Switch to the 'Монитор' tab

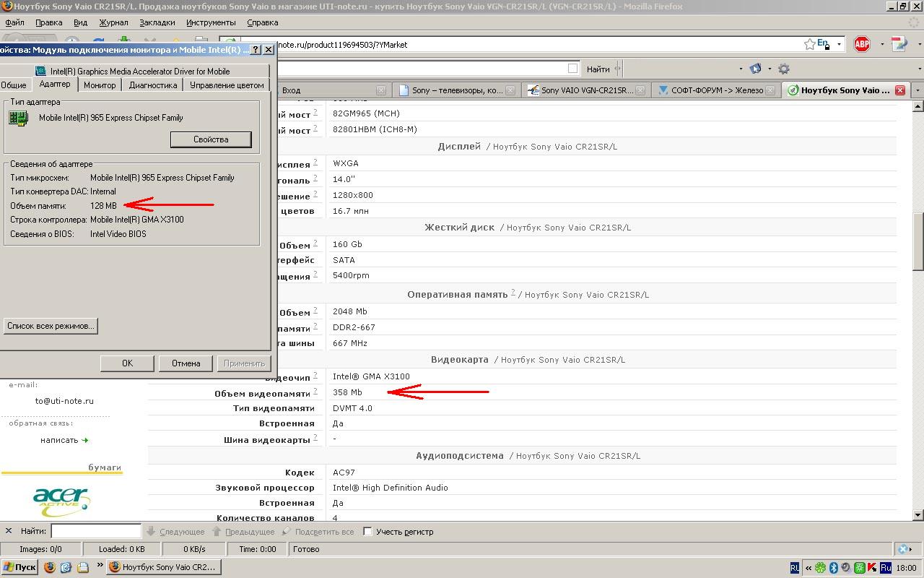(100, 85)
